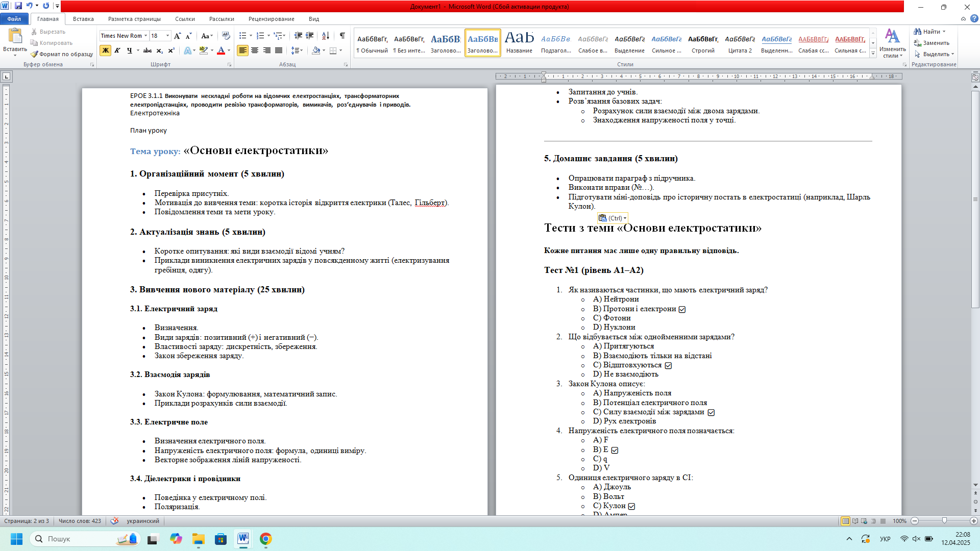This screenshot has width=980, height=551.
Task: Click the Найти find button
Action: 929,32
